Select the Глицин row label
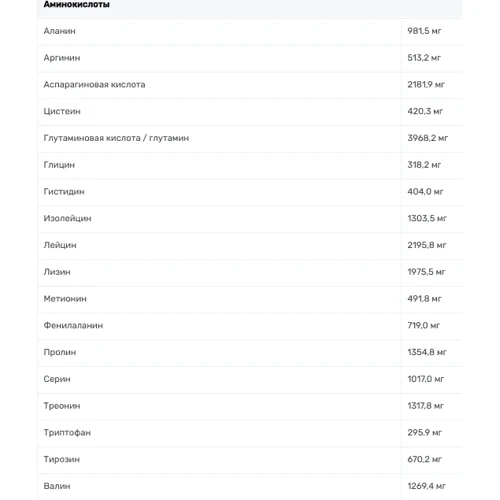Viewport: 500px width, 500px height. pyautogui.click(x=59, y=165)
